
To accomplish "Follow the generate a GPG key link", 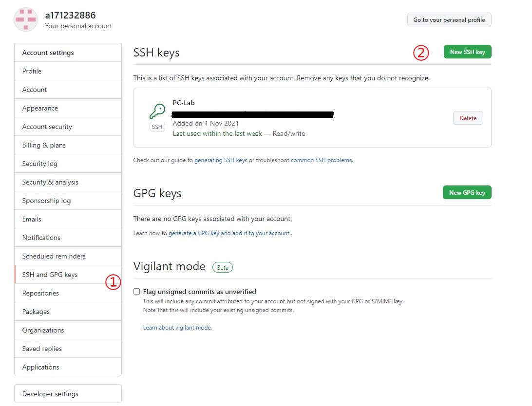I will tap(229, 233).
